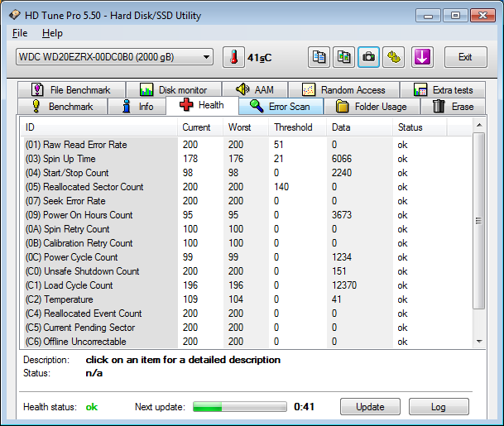Open the File menu
Viewport: 504px width, 426px height.
tap(20, 33)
